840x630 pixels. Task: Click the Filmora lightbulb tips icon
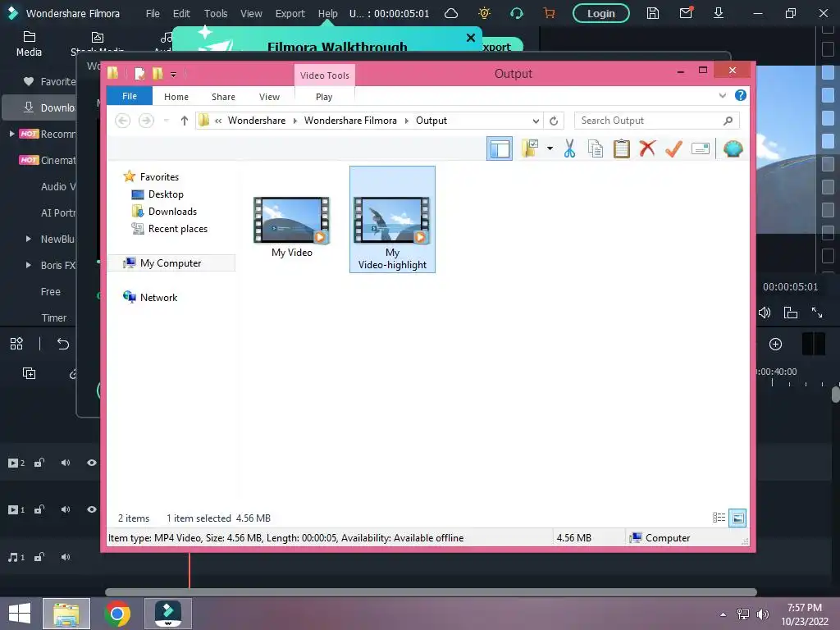pyautogui.click(x=484, y=13)
